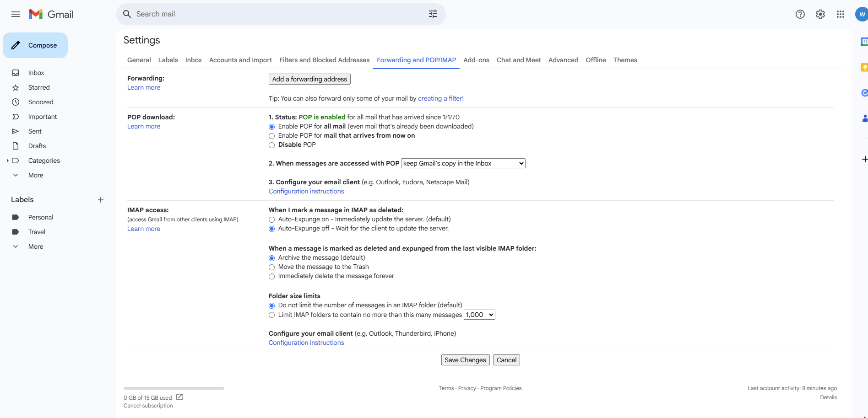Open the Support help icon
This screenshot has height=418, width=868.
(800, 14)
